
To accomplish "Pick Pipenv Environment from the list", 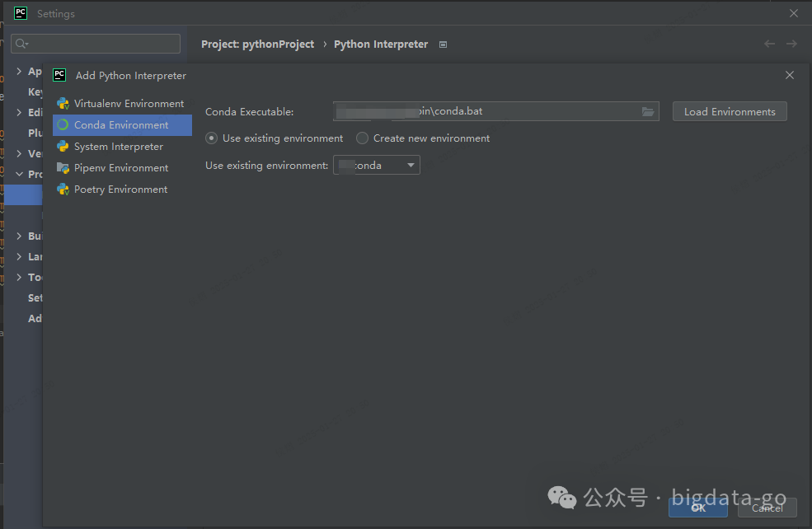I will (x=122, y=168).
